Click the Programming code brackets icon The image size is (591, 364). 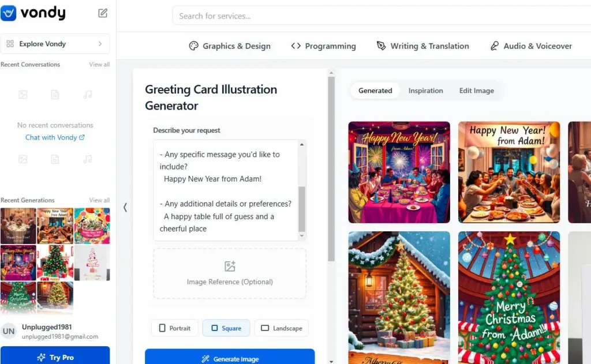point(296,46)
